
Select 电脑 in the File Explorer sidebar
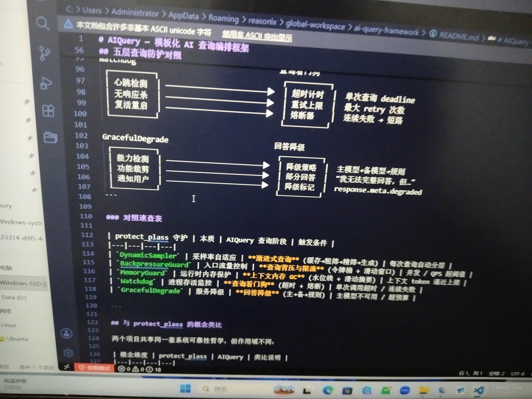(x=6, y=268)
